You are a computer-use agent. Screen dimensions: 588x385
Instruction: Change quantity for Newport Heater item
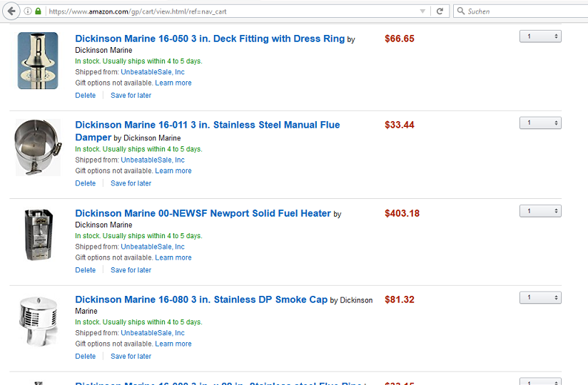coord(540,211)
